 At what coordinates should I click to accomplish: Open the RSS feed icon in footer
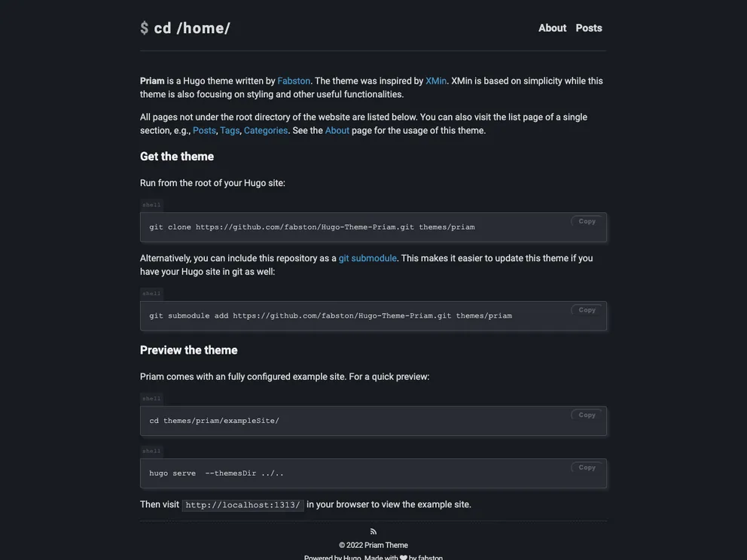[373, 532]
